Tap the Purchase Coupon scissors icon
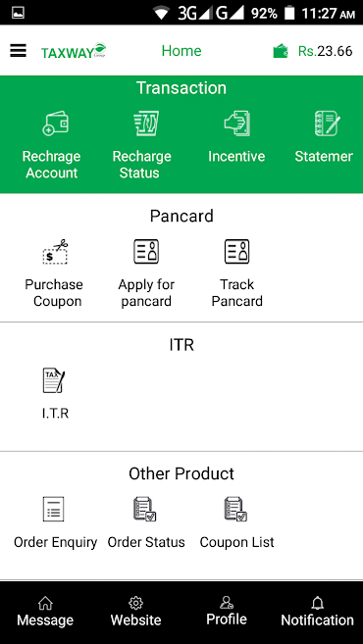Image resolution: width=363 pixels, height=644 pixels. pyautogui.click(x=56, y=251)
